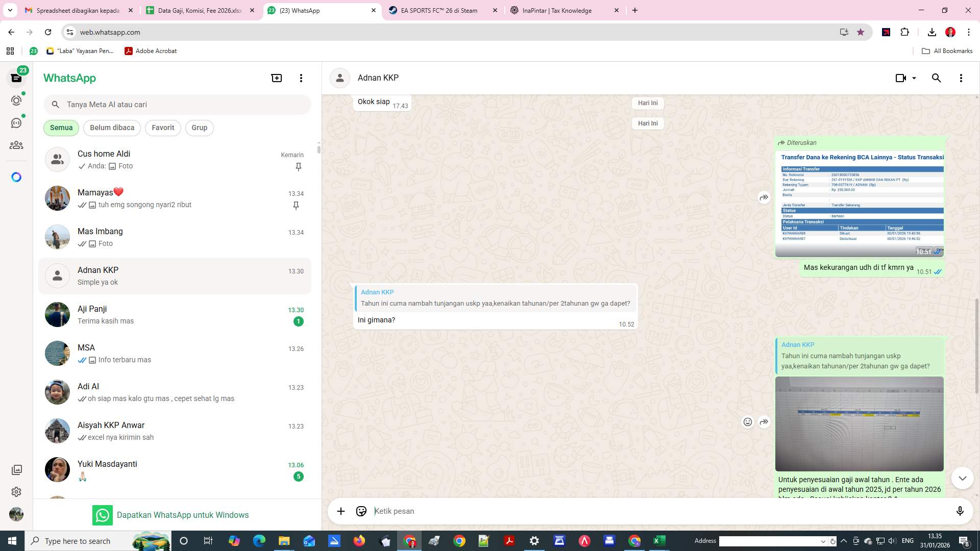
Task: Activate the Grup chat filter
Action: [x=199, y=128]
